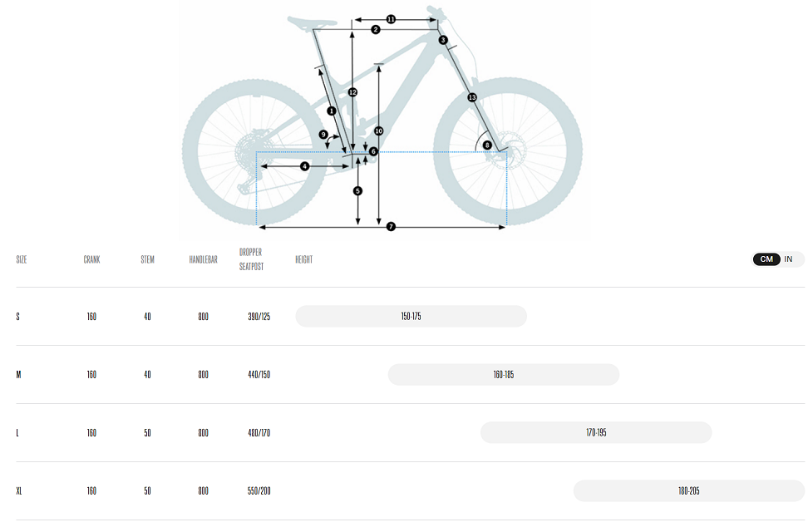808x532 pixels.
Task: Click the 160-185 height range bar
Action: (x=504, y=375)
